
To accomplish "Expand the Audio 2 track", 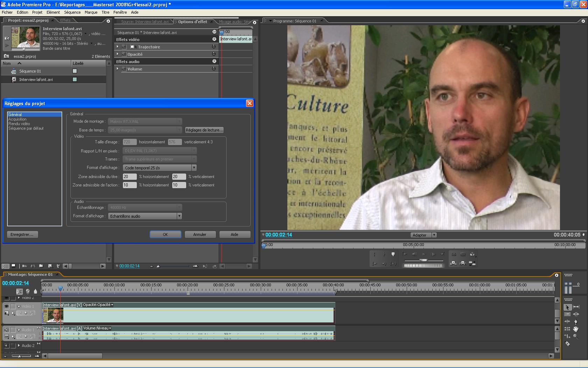I will (19, 346).
